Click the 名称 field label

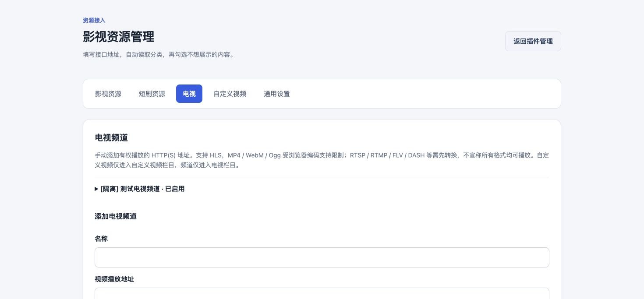coord(101,239)
